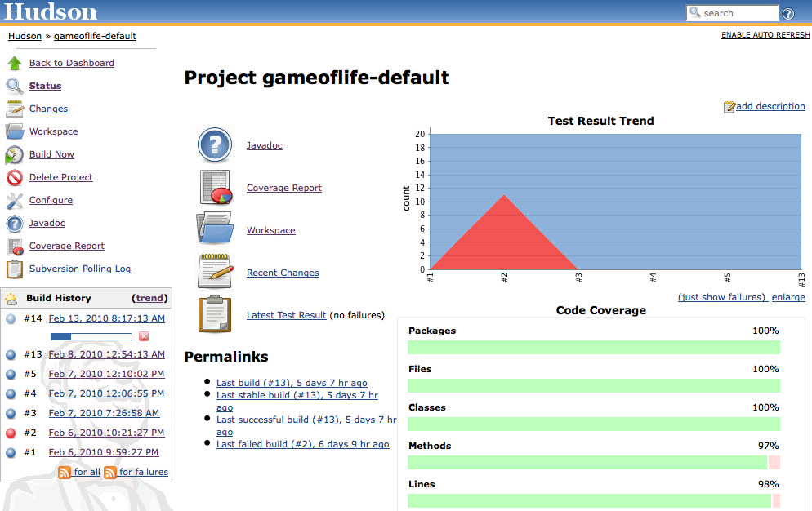Open the Build Now menu link
Screen dimensions: 812x511
point(51,153)
